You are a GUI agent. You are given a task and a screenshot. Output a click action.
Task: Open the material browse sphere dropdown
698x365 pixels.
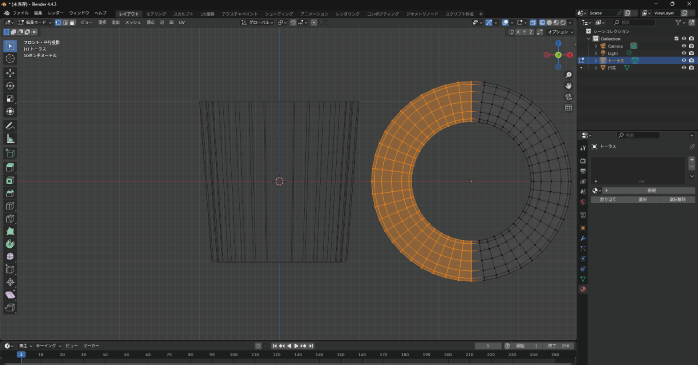(596, 191)
